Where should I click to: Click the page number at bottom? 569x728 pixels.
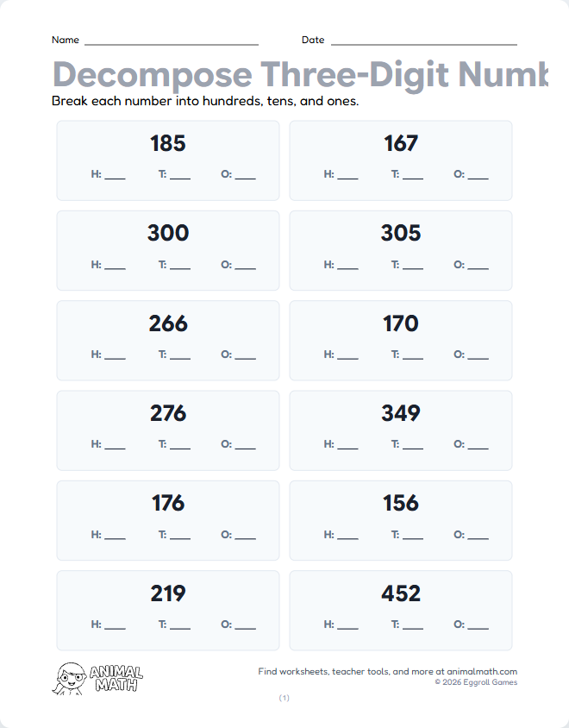[x=284, y=698]
